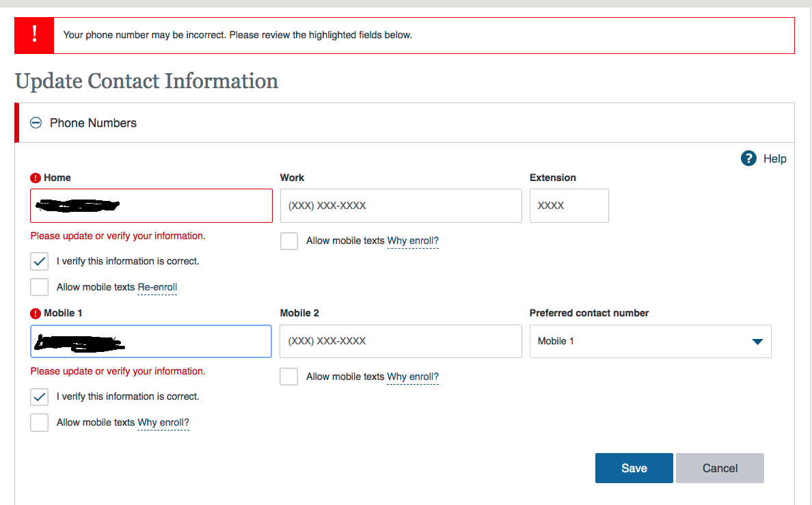Open 'Why enroll?' link under Mobile 1
Viewport: 812px width, 505px height.
pos(163,422)
